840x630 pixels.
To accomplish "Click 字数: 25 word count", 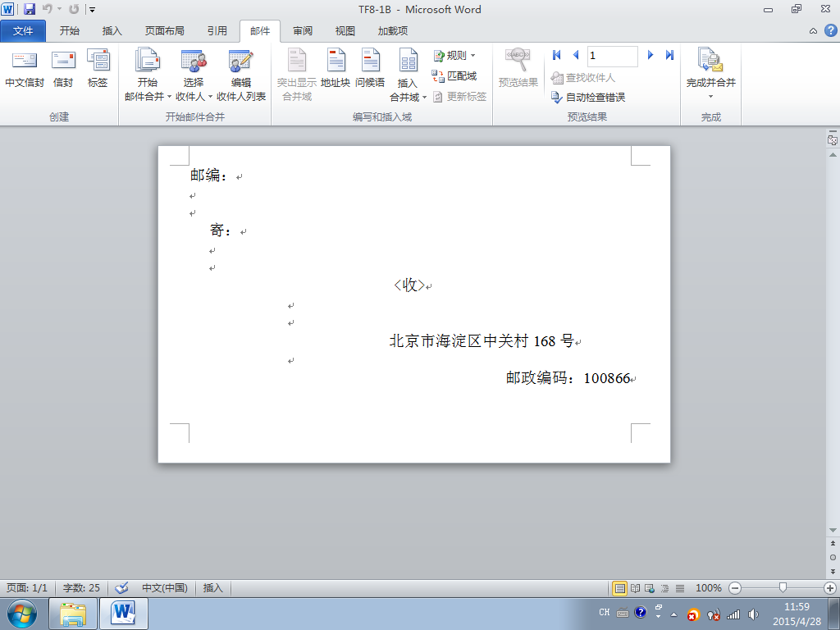I will pos(81,587).
